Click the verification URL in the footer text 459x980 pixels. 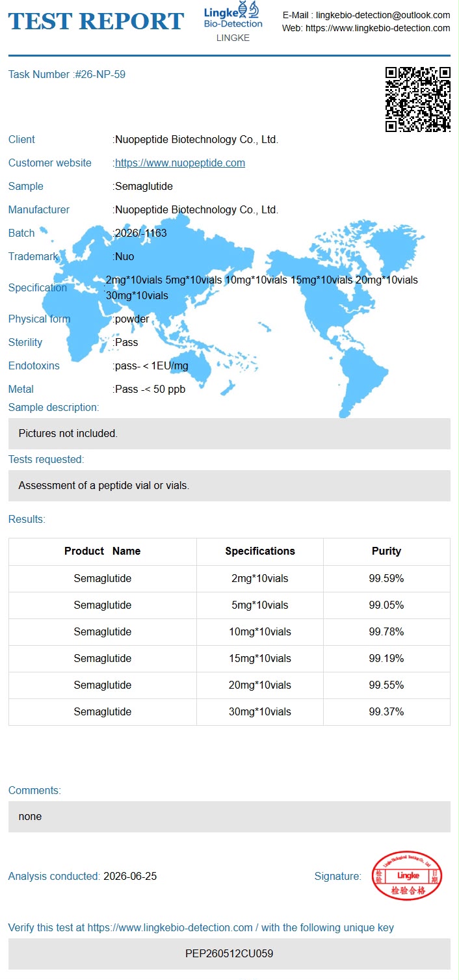[x=170, y=928]
